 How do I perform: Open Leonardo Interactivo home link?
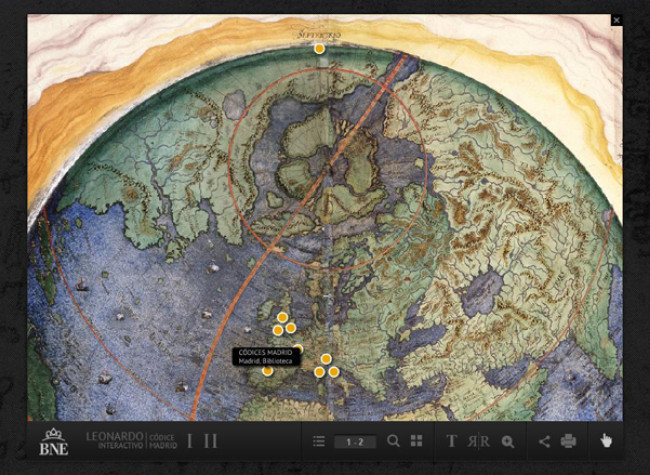coord(114,441)
